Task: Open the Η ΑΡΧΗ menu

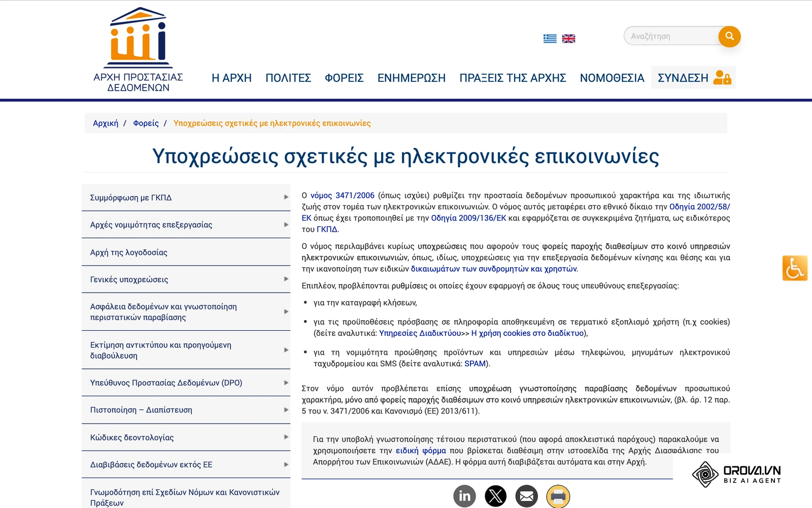Action: tap(231, 78)
